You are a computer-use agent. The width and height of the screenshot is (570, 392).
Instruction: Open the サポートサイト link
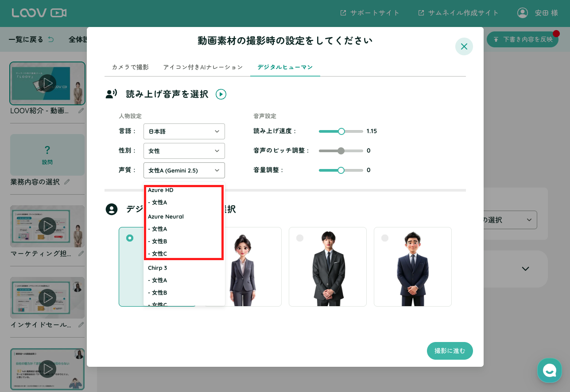pos(369,13)
